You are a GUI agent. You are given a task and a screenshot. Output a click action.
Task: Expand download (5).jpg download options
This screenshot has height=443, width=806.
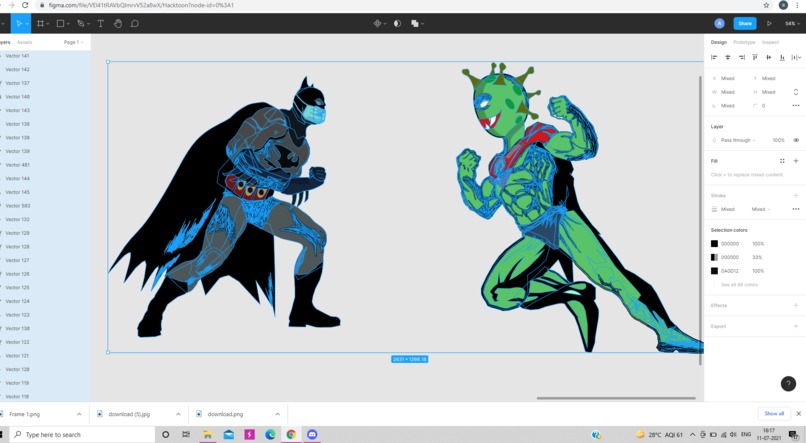pyautogui.click(x=178, y=414)
